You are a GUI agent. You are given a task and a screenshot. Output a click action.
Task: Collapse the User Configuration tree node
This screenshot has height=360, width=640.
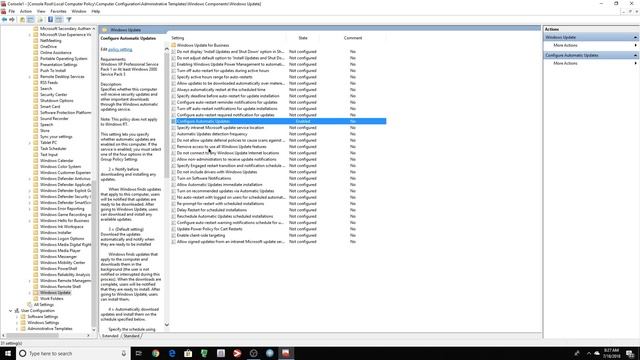point(11,311)
